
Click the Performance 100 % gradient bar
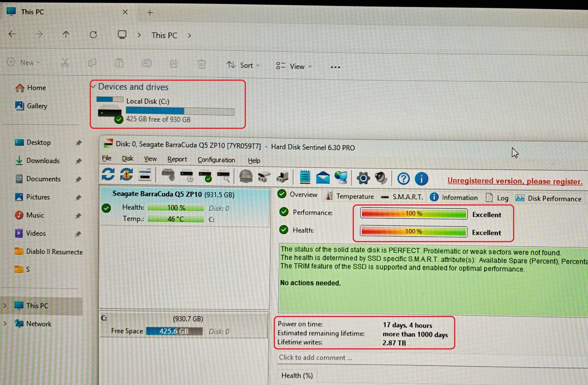click(x=414, y=214)
